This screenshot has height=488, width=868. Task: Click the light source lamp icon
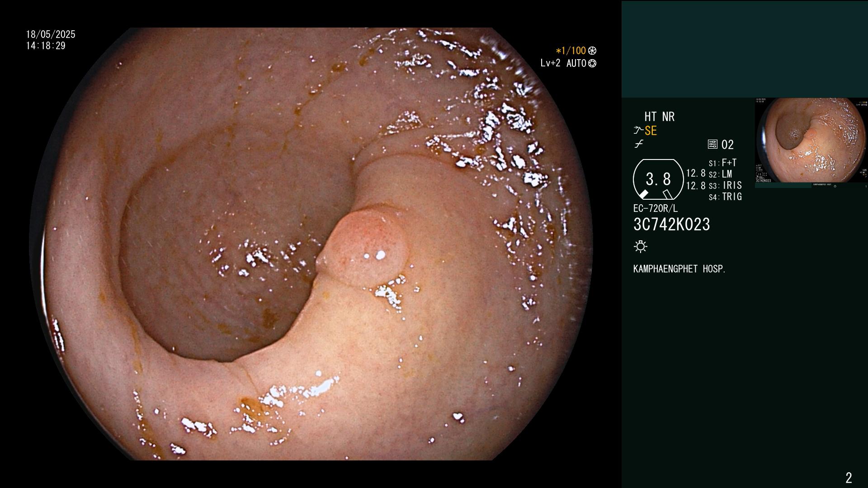(641, 247)
